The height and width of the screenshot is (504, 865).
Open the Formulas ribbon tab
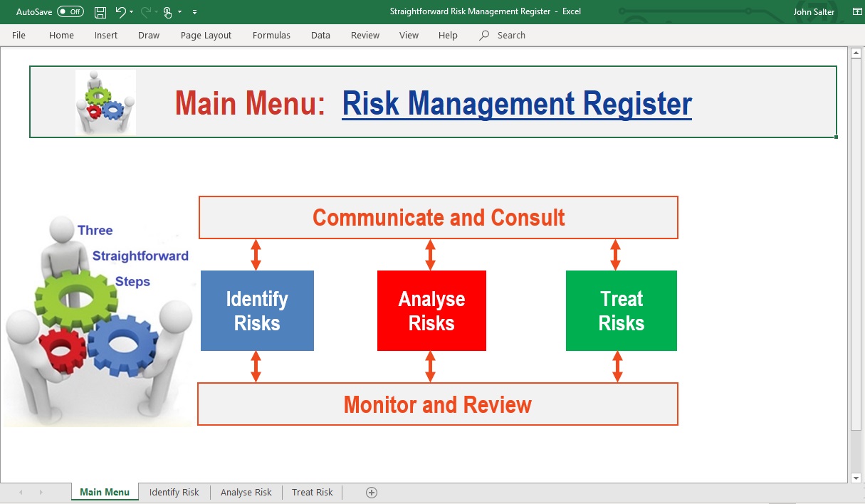[x=271, y=35]
